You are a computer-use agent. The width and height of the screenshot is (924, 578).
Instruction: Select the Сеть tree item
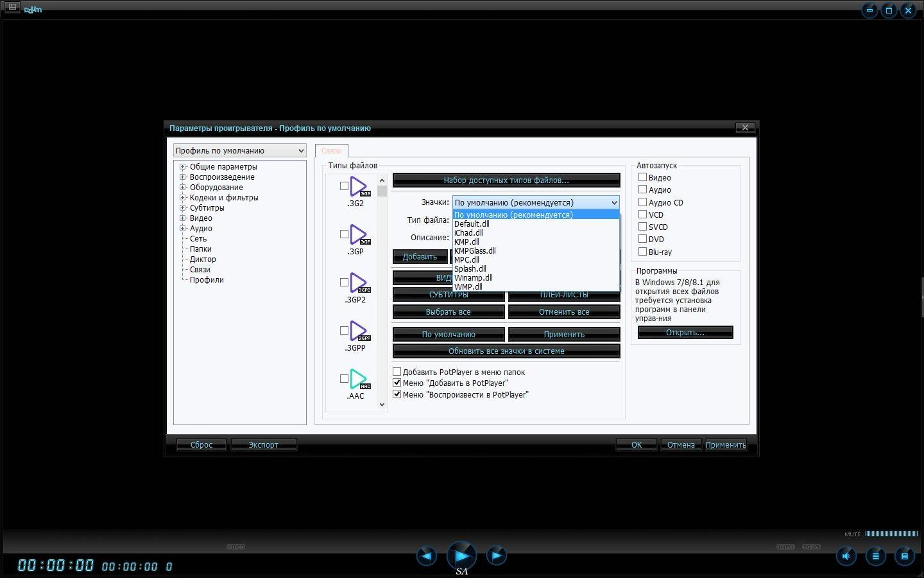tap(198, 238)
